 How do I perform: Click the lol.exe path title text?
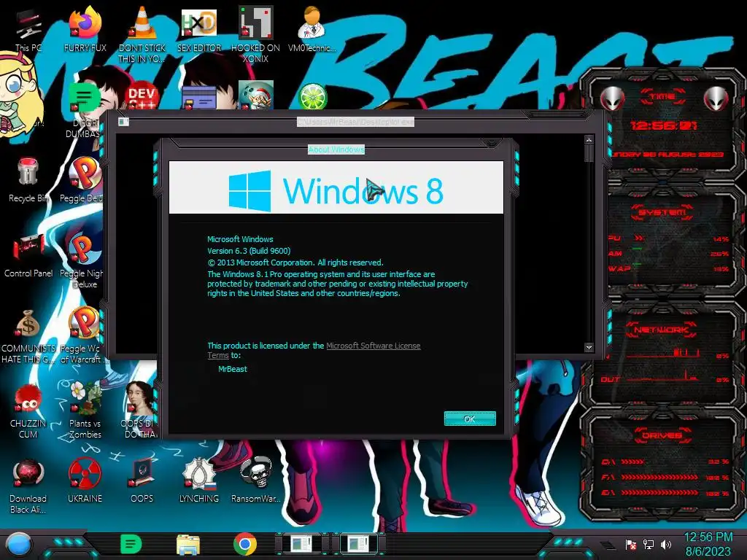click(355, 122)
